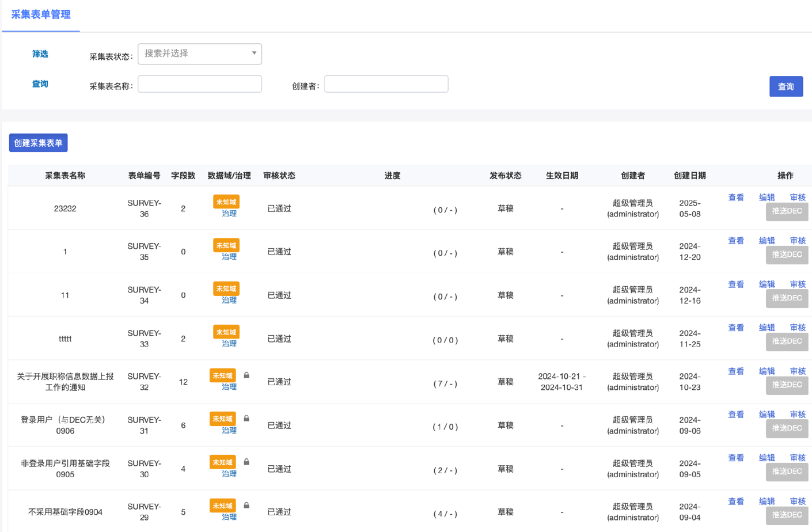The width and height of the screenshot is (812, 532).
Task: Click the 创建日期 column header
Action: coord(690,176)
